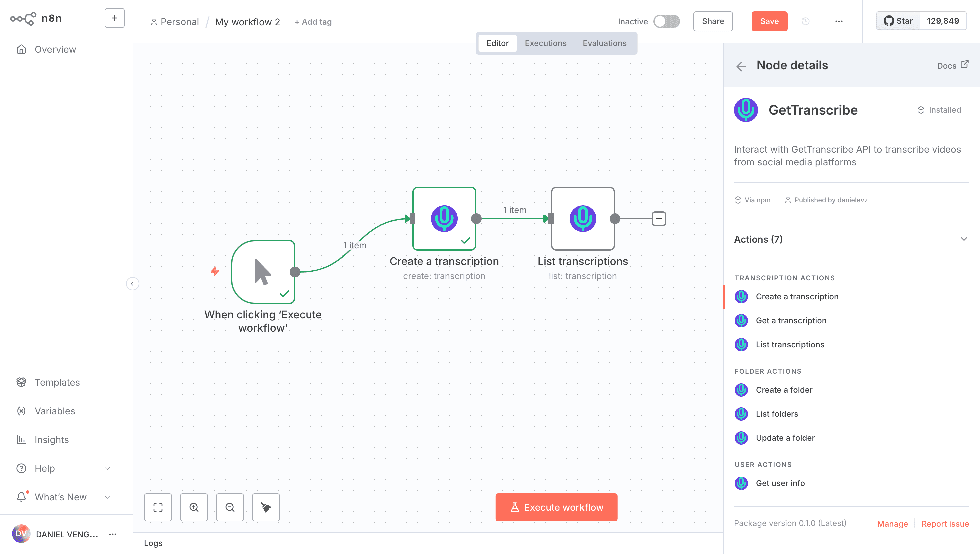Zoom to fit the workflow canvas
The height and width of the screenshot is (554, 980).
point(157,507)
